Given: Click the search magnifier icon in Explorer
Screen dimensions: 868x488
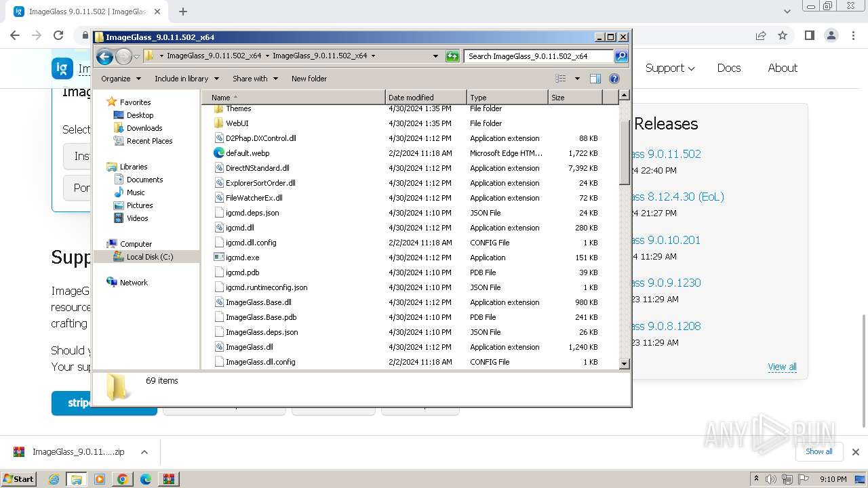Looking at the screenshot, I should tap(620, 56).
